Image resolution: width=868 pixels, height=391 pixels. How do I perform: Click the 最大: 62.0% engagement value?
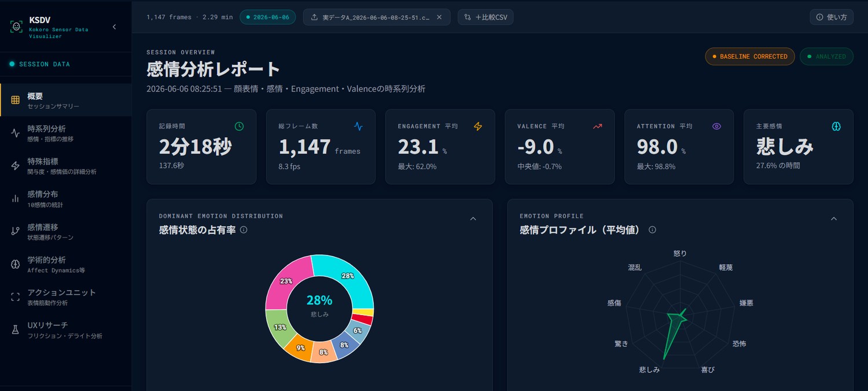(x=417, y=166)
